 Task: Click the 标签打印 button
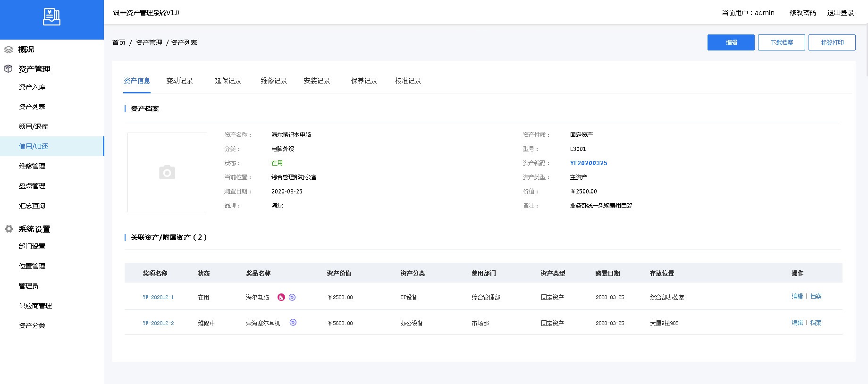(x=832, y=42)
